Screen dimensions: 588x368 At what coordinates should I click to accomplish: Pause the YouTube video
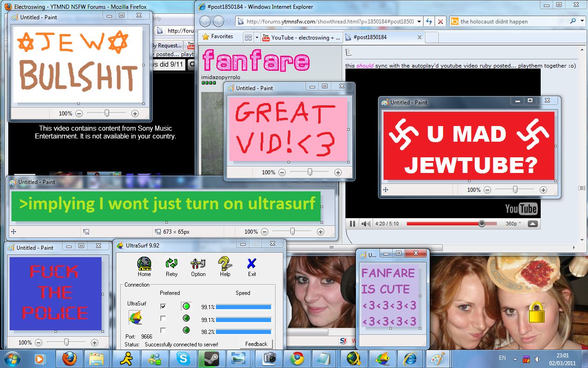point(352,224)
